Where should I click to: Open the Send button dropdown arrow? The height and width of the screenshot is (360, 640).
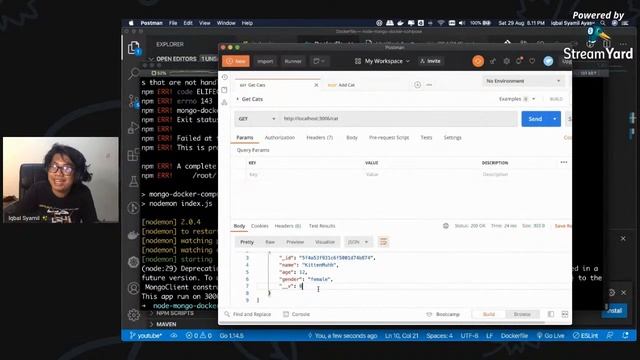tap(555, 119)
